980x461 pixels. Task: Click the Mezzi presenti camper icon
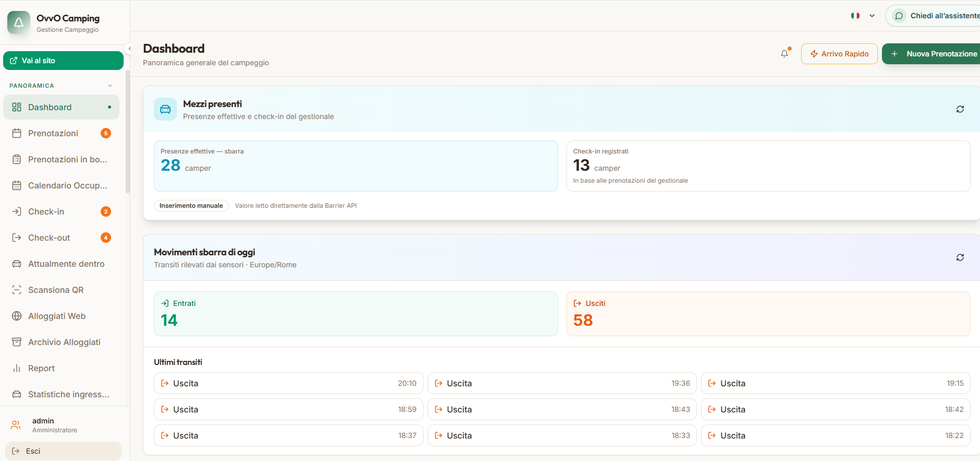(165, 109)
